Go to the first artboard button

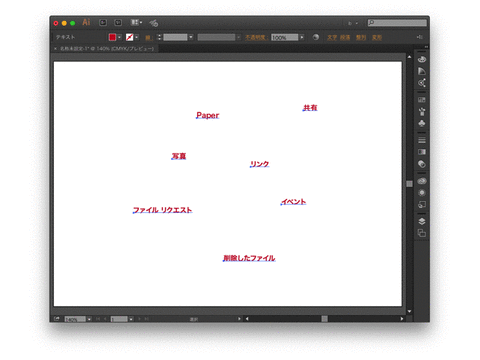pyautogui.click(x=98, y=319)
